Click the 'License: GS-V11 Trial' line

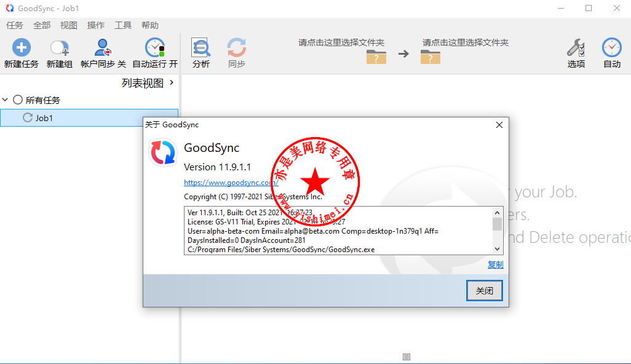click(x=266, y=221)
